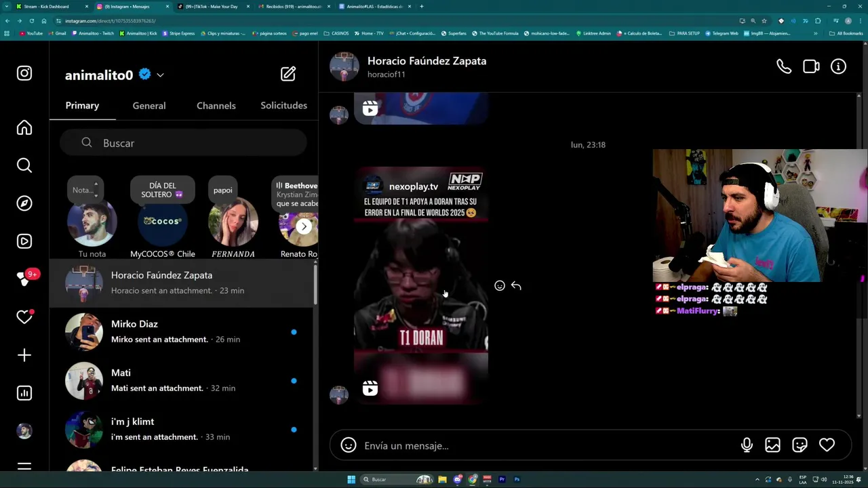This screenshot has height=488, width=868.
Task: Open the Explore compass icon
Action: (24, 203)
